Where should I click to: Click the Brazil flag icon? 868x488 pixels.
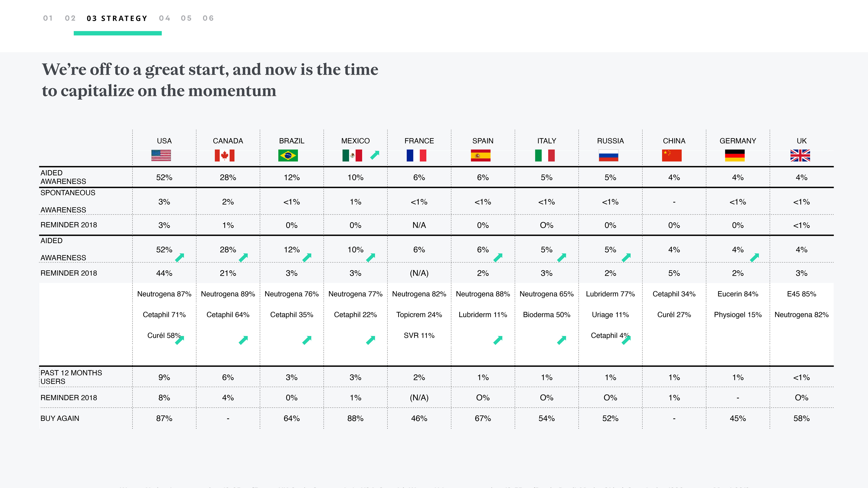[288, 156]
